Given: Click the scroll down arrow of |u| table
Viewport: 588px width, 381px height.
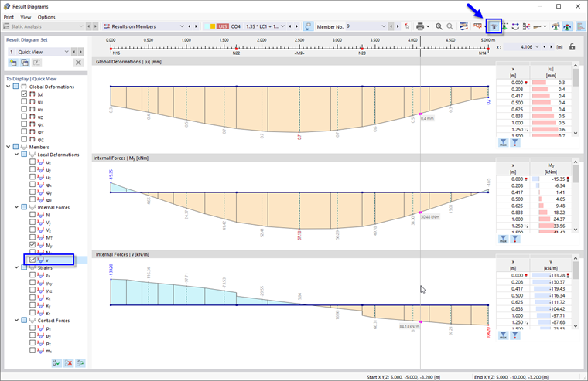Looking at the screenshot, I should pyautogui.click(x=576, y=134).
